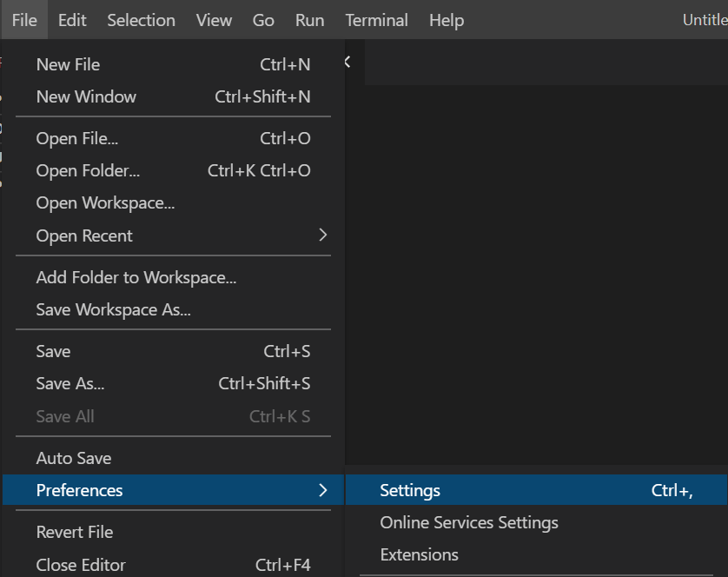Choose Open Folder... from the menu

(x=88, y=170)
